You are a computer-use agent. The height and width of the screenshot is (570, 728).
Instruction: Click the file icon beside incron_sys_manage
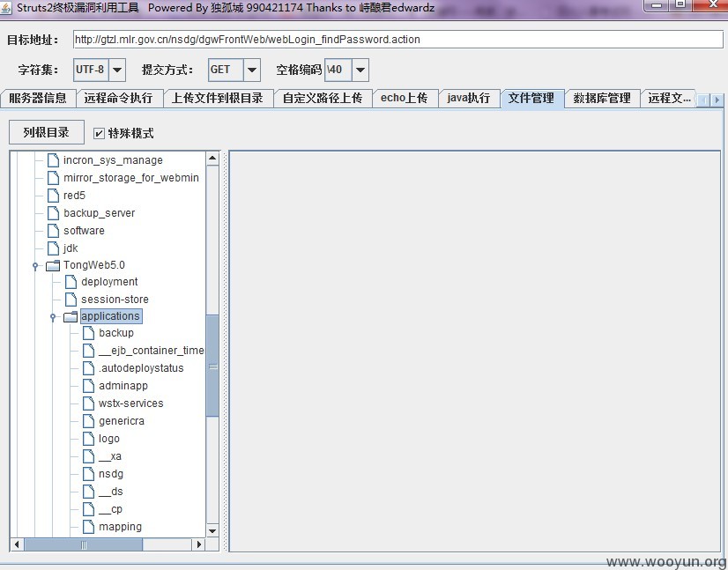54,160
